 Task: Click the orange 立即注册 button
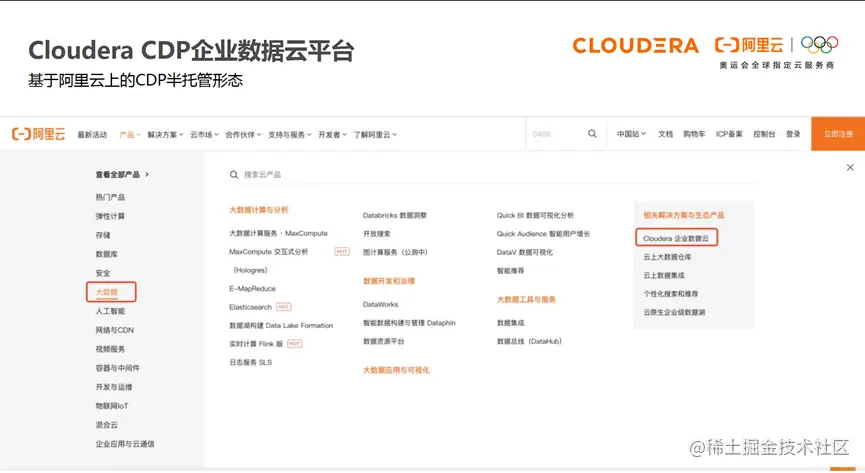tap(838, 134)
